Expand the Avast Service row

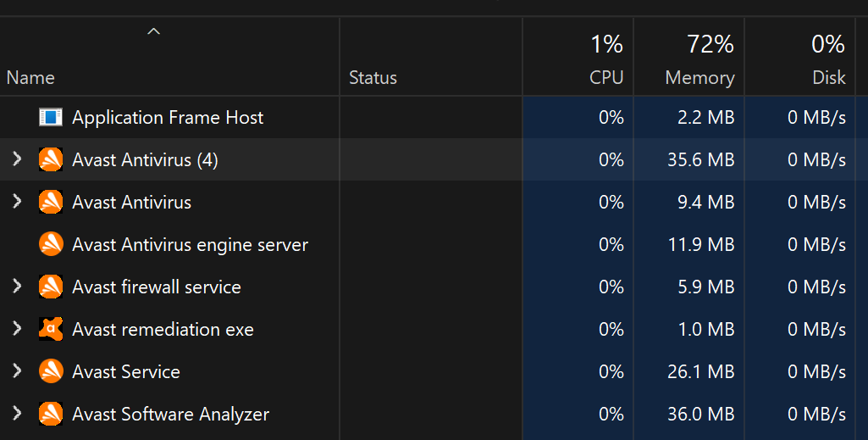(x=17, y=371)
